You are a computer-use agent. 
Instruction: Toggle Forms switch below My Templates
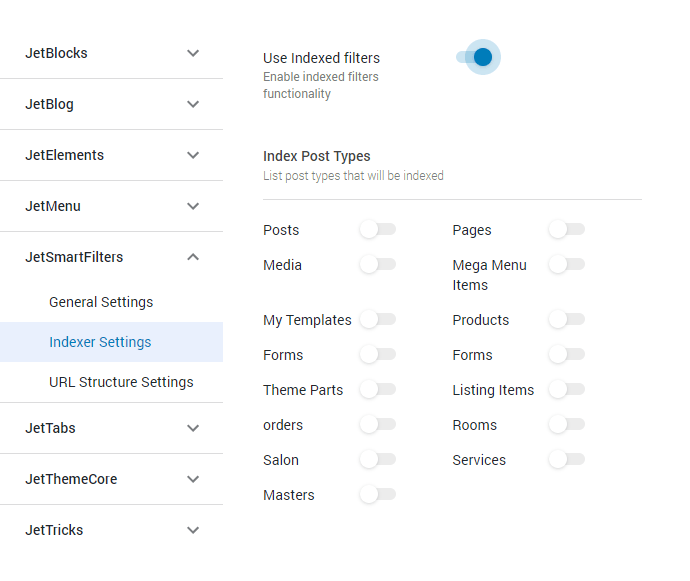(x=378, y=354)
